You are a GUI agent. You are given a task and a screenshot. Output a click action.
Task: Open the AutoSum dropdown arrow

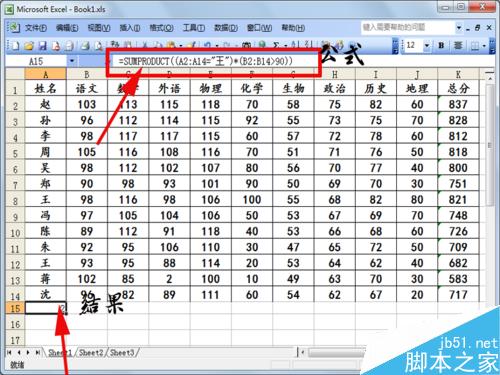coord(286,45)
